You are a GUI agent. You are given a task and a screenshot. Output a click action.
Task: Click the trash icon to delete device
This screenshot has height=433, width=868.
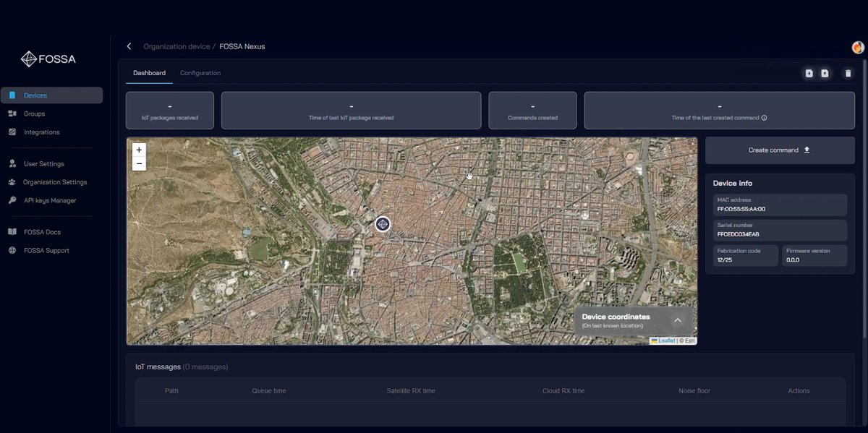[848, 73]
